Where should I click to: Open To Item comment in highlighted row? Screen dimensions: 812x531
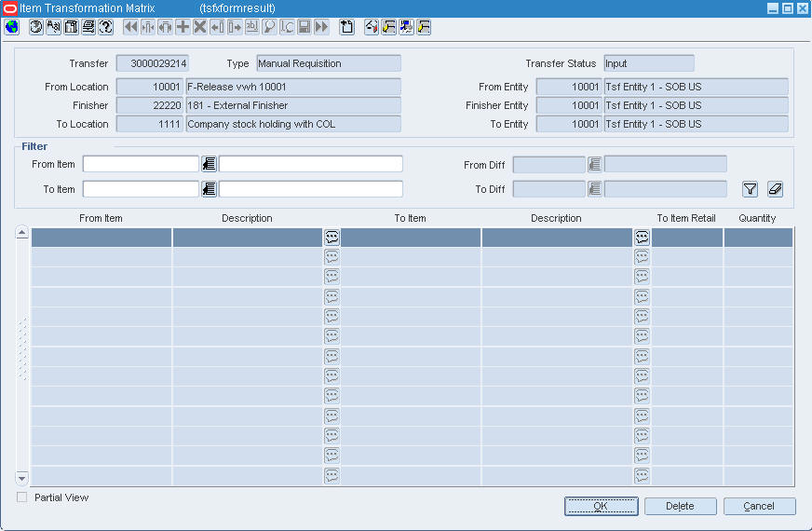643,238
